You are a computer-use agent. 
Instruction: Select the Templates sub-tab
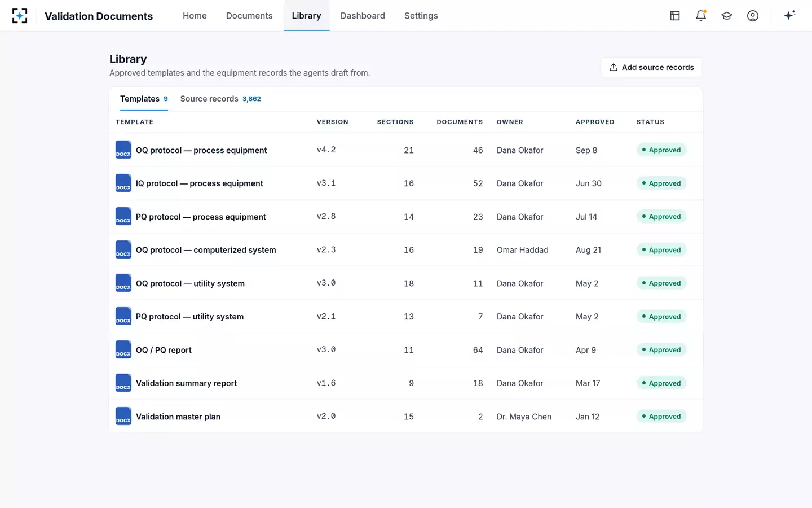[144, 99]
